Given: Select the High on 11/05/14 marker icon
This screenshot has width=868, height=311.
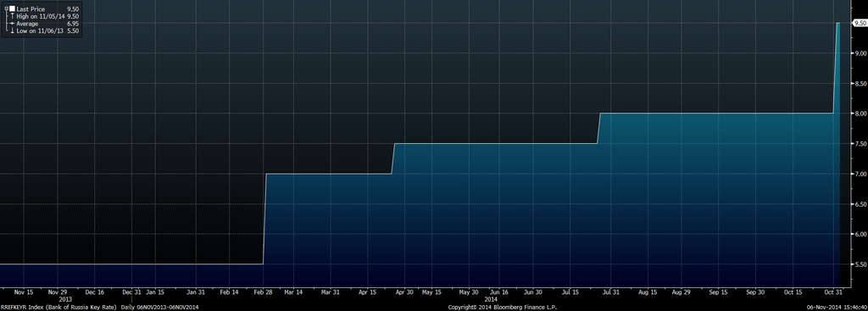Looking at the screenshot, I should click(12, 17).
